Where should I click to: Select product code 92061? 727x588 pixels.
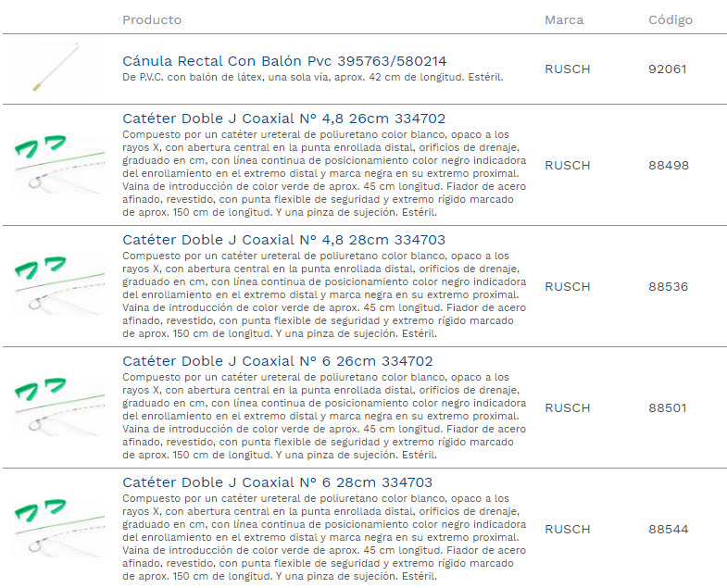[667, 69]
